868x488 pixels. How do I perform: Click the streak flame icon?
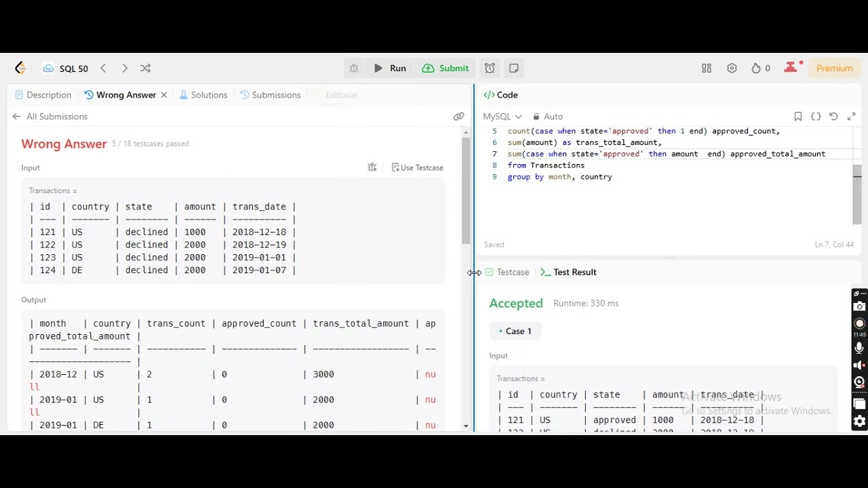756,68
